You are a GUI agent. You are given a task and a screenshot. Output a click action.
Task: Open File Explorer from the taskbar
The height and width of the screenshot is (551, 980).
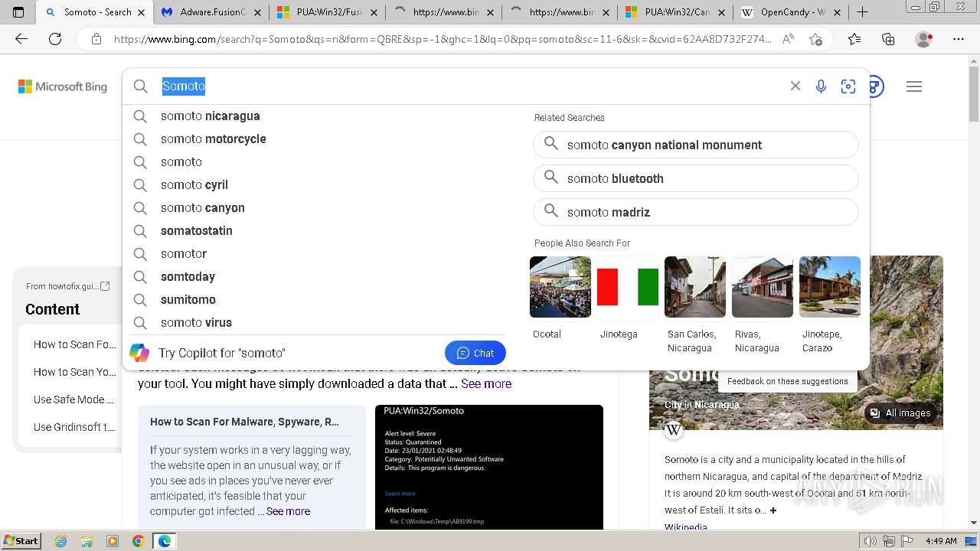87,541
